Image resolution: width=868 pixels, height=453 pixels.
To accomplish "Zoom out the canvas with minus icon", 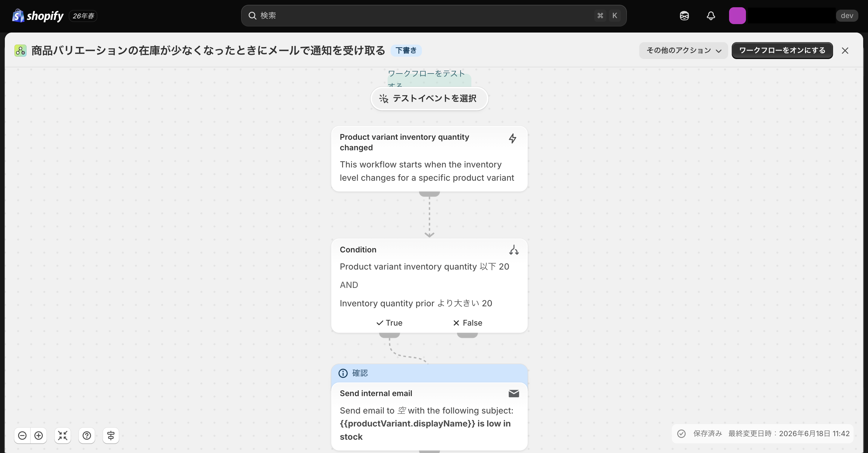I will tap(22, 436).
